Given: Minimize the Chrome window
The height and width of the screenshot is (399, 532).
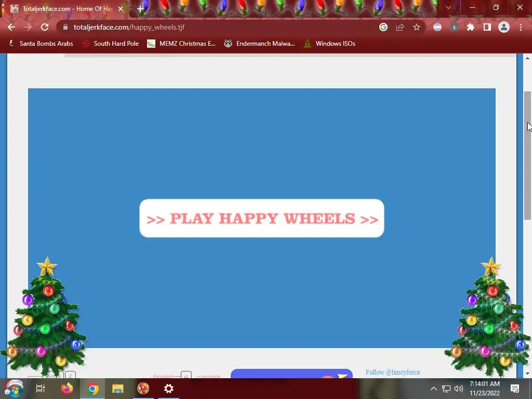Looking at the screenshot, I should point(472,7).
